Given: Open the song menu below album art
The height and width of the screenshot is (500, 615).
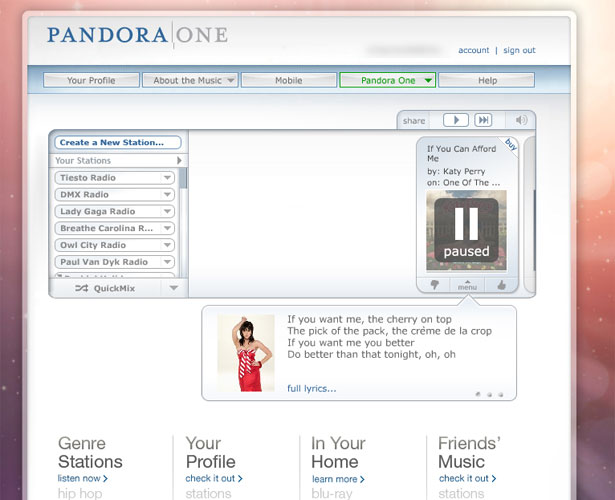Looking at the screenshot, I should (467, 285).
